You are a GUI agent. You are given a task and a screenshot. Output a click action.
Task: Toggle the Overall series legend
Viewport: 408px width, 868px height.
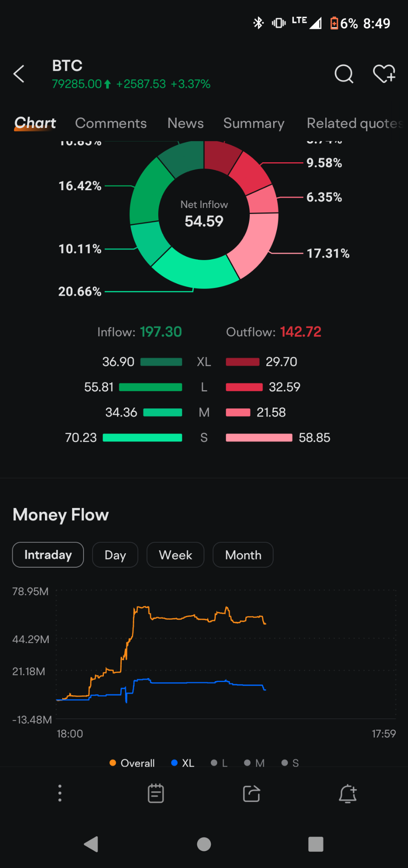[132, 763]
